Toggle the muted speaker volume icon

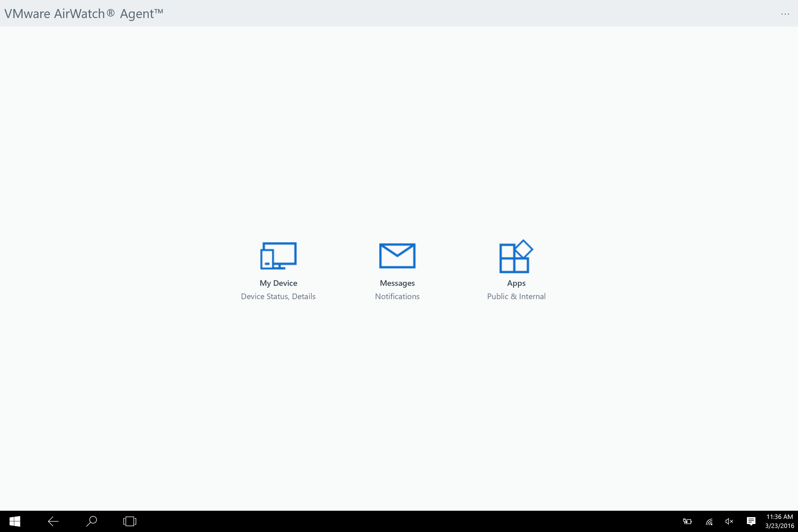click(x=729, y=521)
